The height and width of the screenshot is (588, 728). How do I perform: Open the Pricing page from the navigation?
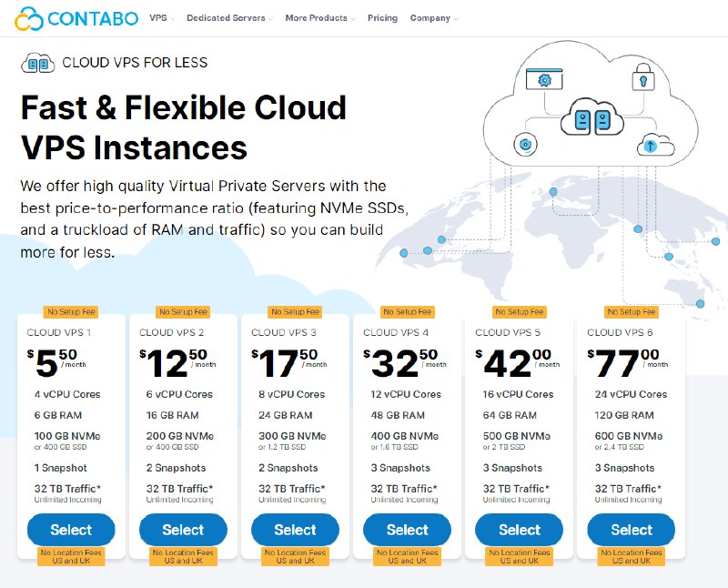(x=382, y=18)
